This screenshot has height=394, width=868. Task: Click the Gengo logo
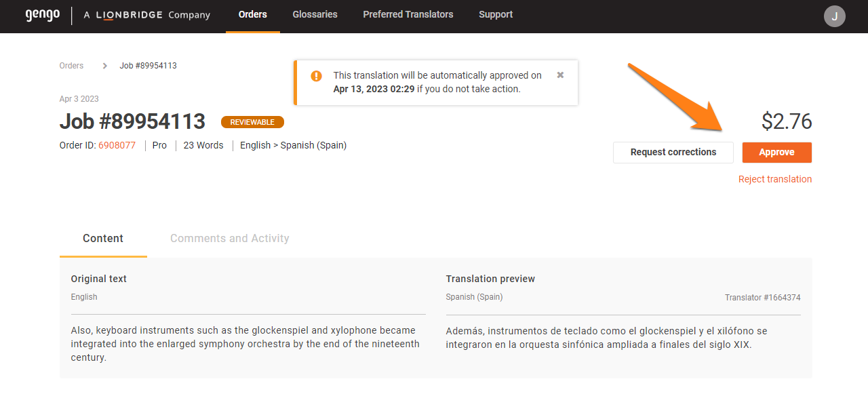[x=42, y=14]
